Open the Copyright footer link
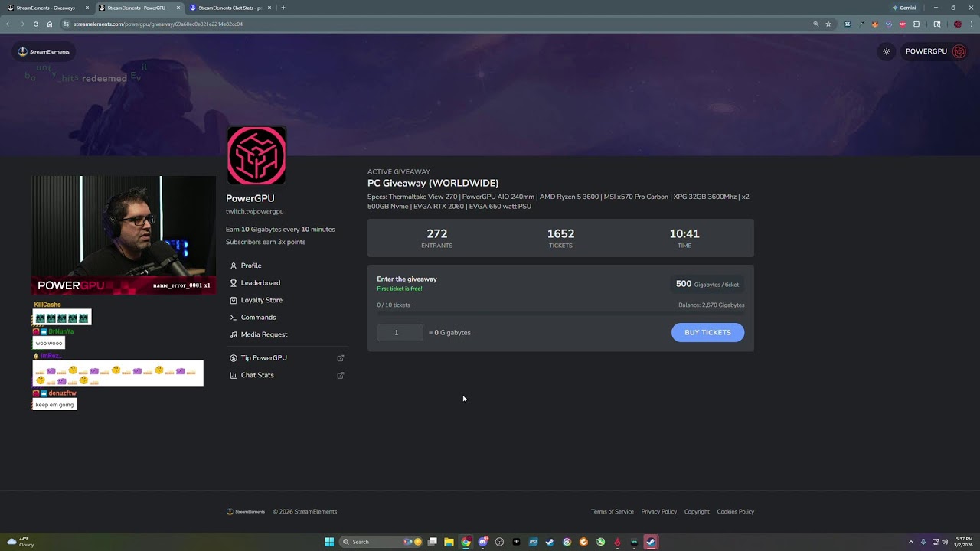980x551 pixels. 697,512
